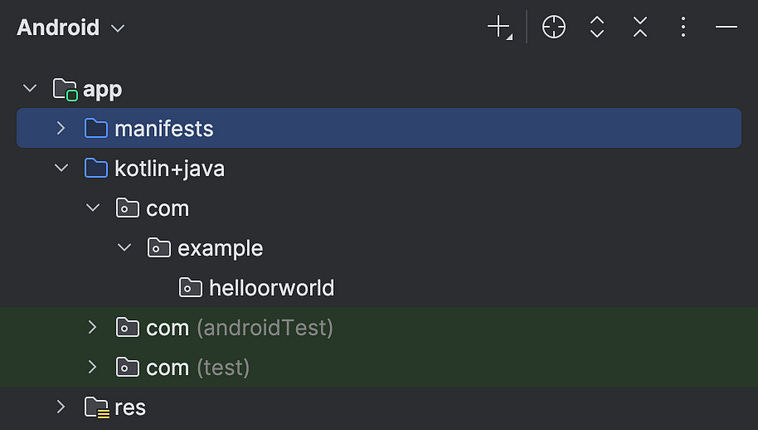Click the Collapse All icon
758x430 pixels.
tap(640, 27)
